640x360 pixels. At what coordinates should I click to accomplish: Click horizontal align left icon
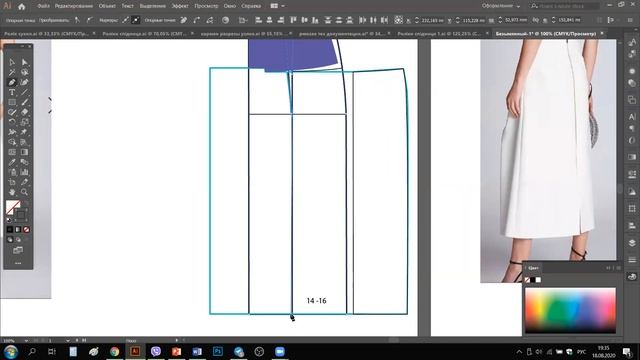pos(258,20)
